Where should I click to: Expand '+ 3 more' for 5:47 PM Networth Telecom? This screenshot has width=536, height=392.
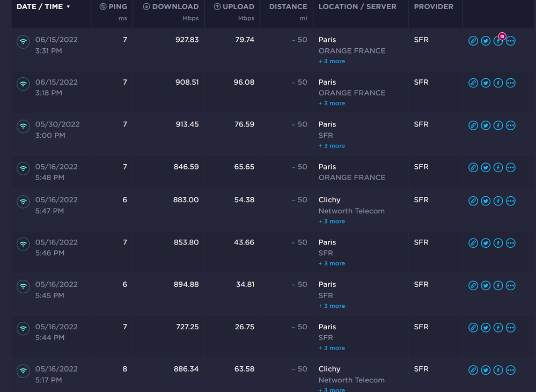click(332, 221)
